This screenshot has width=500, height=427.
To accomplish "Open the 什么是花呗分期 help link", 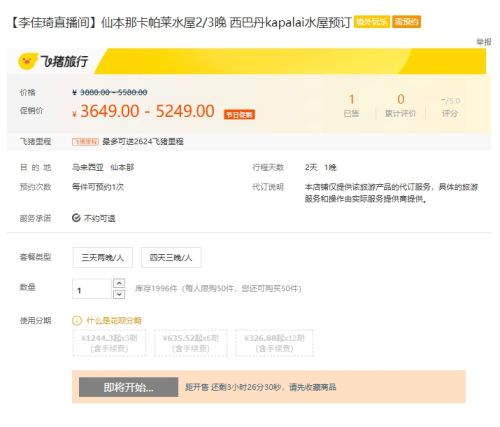I will tap(114, 321).
